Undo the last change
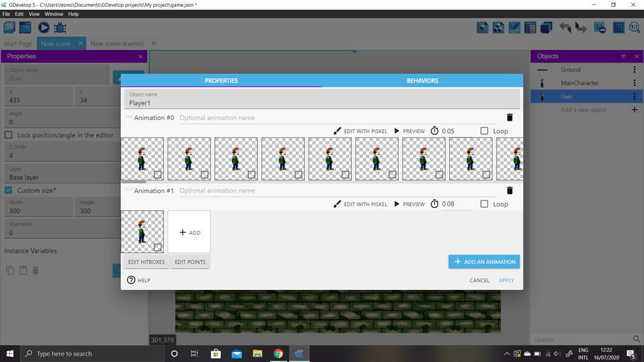 566,27
